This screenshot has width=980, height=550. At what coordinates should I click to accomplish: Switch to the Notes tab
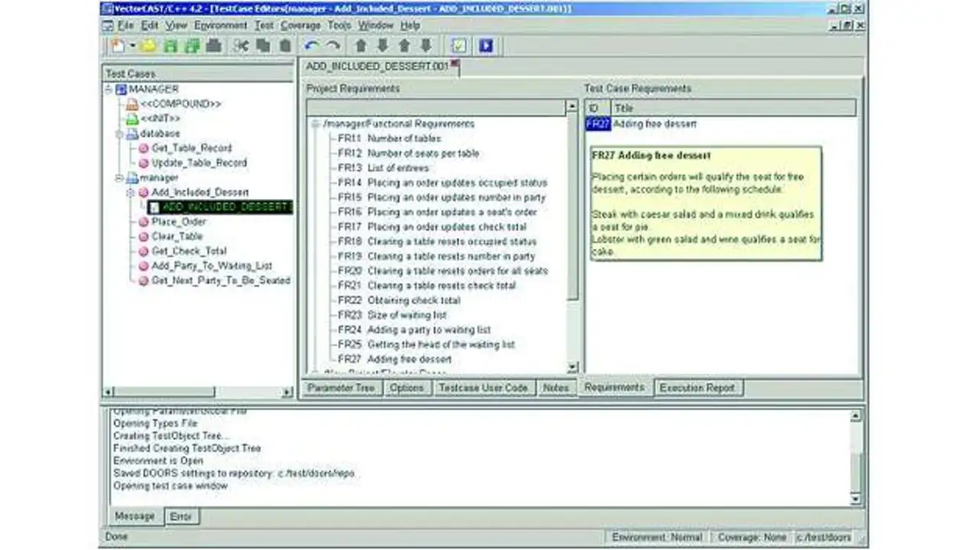[556, 388]
